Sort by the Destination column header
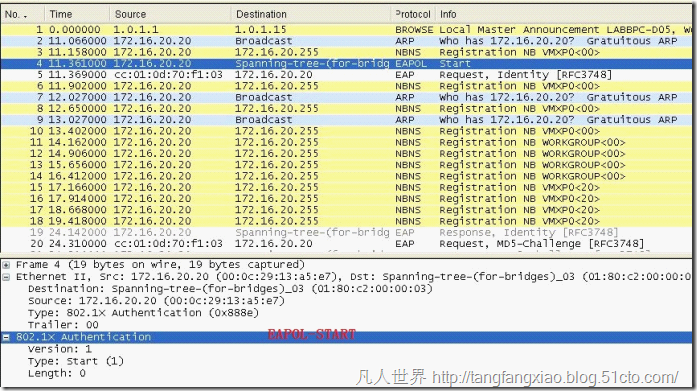This screenshot has width=697, height=391. [311, 14]
